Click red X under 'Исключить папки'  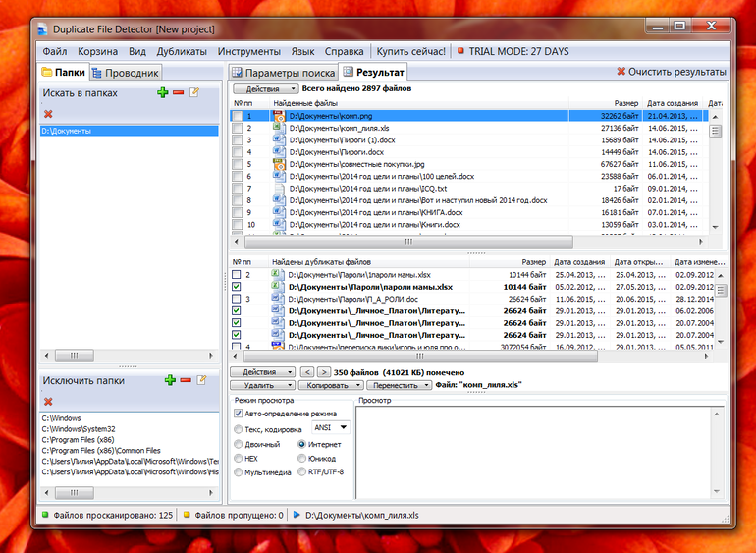point(48,401)
